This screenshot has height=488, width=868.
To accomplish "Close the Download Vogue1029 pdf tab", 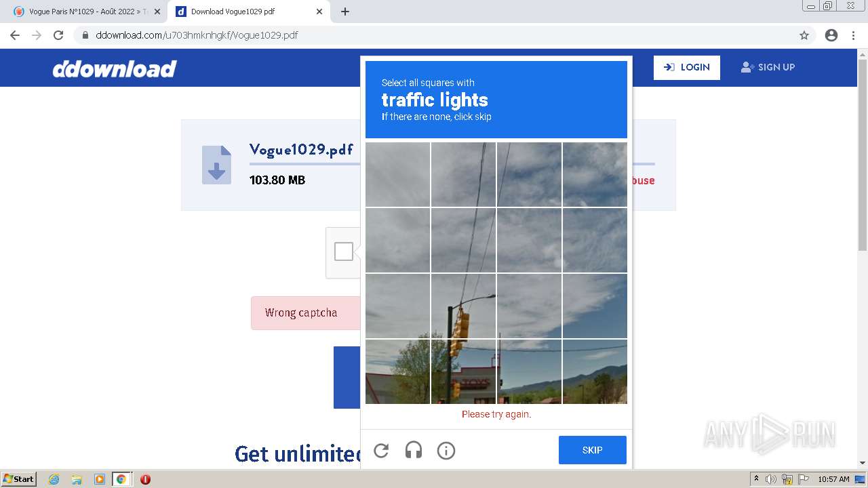I will pos(319,12).
